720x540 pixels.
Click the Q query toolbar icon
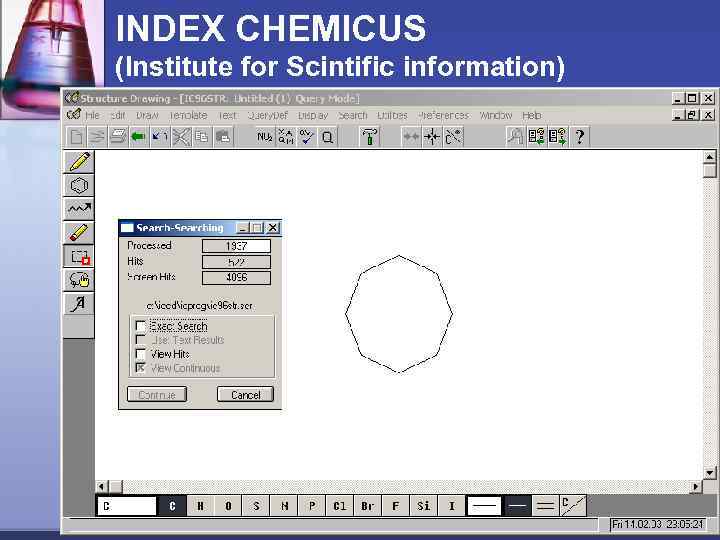[327, 137]
